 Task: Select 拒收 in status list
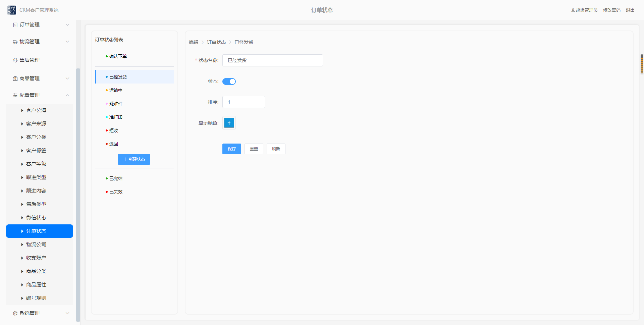coord(135,130)
